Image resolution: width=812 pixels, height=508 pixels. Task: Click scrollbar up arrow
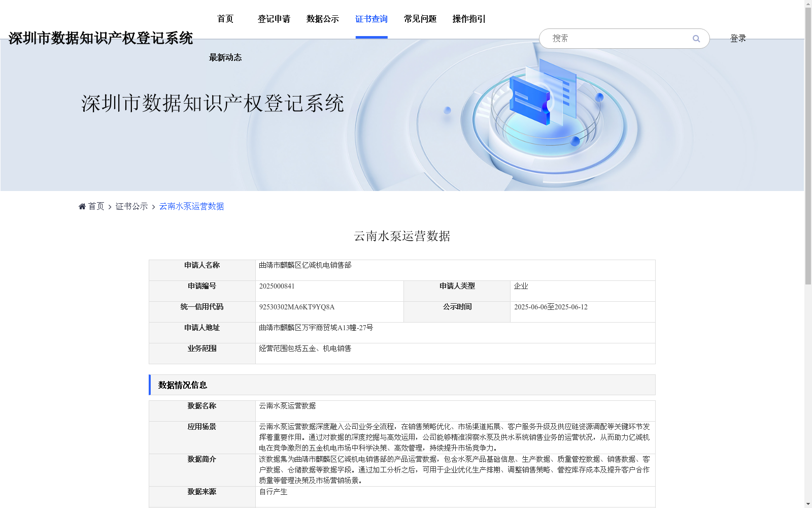(808, 4)
